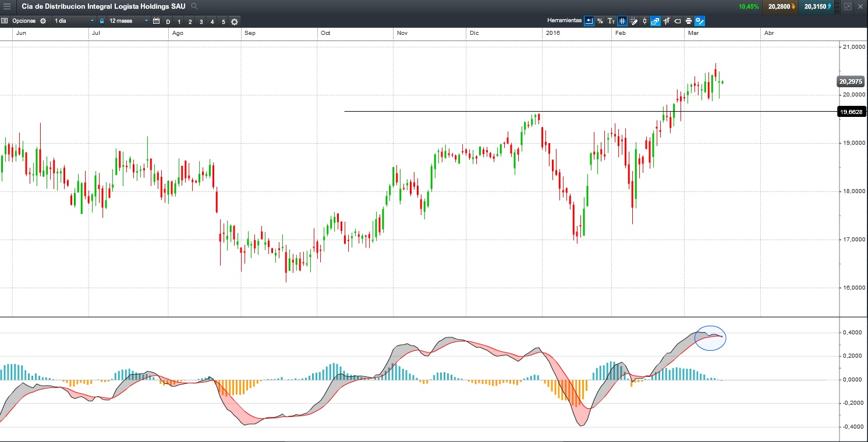
Task: Select chart preset 5
Action: 223,22
